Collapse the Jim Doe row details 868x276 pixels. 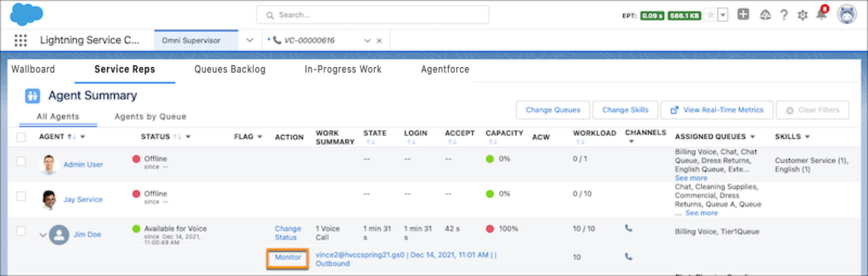43,235
